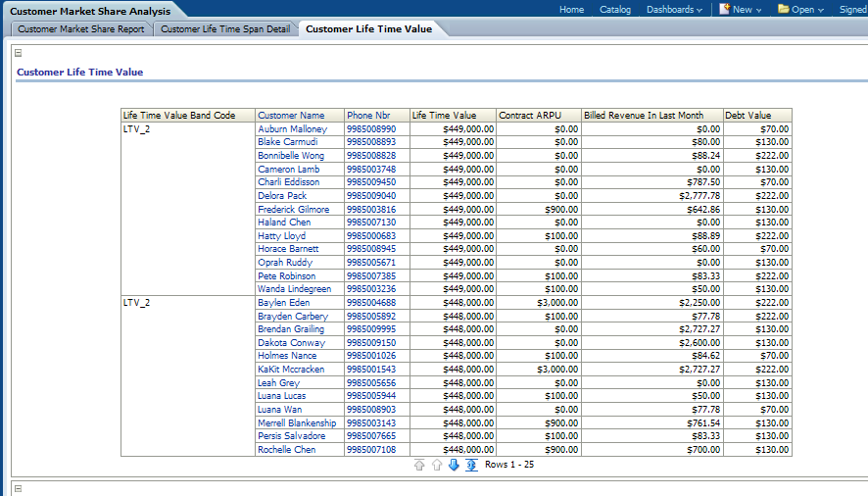This screenshot has height=496, width=868.
Task: Open customer Pete Robinson link
Action: (x=286, y=276)
